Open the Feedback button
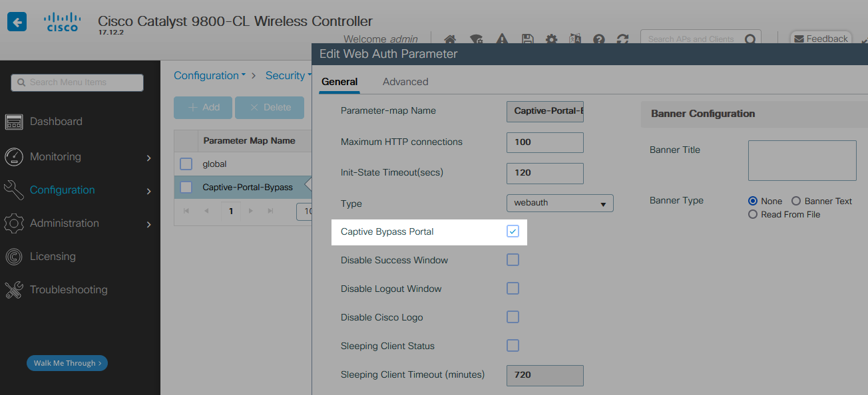868x395 pixels. point(821,38)
